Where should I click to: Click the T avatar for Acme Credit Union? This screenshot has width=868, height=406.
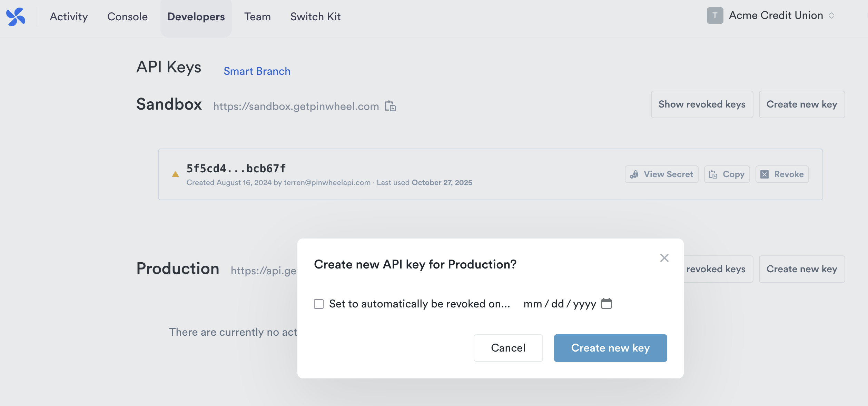click(x=715, y=16)
